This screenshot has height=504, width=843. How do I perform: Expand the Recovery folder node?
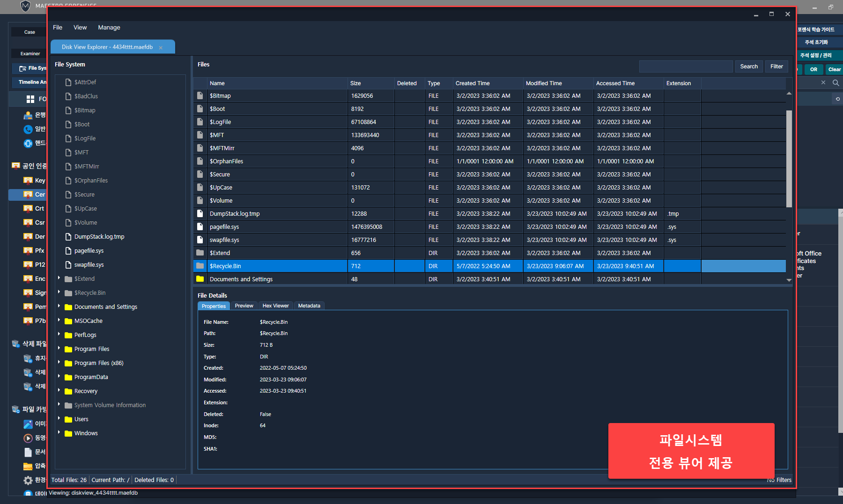59,390
